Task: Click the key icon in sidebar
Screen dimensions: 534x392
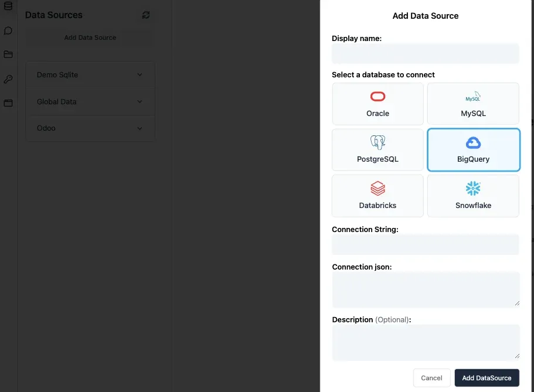Action: pyautogui.click(x=8, y=79)
